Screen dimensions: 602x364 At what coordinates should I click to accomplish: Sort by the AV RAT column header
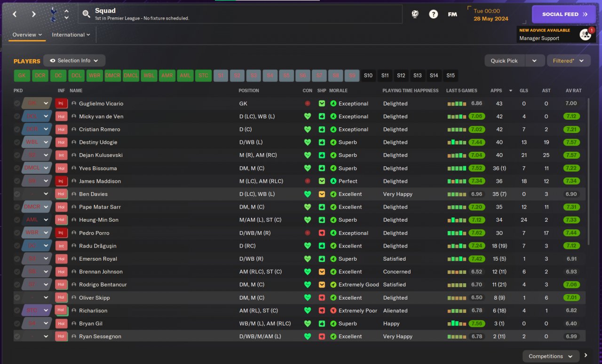pos(573,91)
